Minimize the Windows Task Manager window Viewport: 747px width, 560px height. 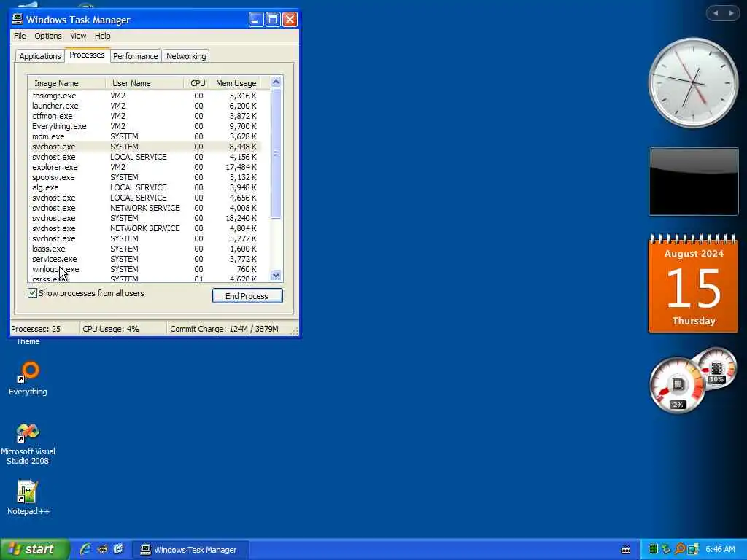(256, 20)
